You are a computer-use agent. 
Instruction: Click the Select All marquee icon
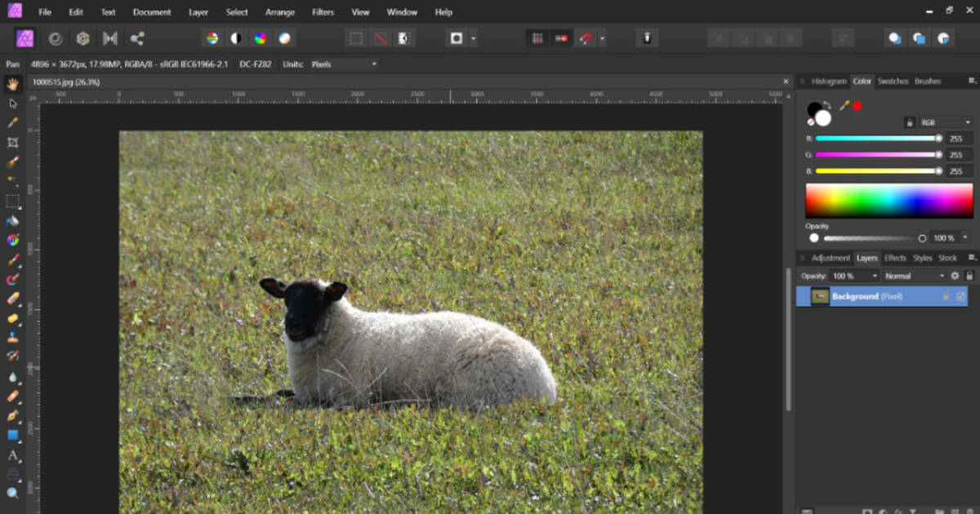pyautogui.click(x=356, y=38)
